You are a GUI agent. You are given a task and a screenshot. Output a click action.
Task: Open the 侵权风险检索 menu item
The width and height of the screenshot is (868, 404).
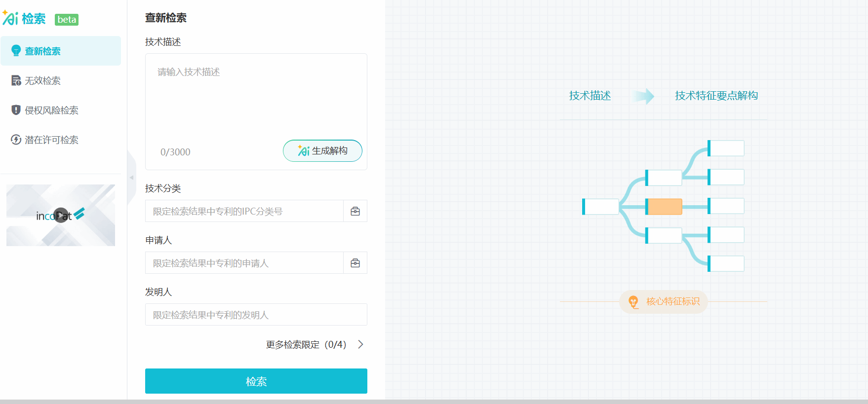pos(51,110)
